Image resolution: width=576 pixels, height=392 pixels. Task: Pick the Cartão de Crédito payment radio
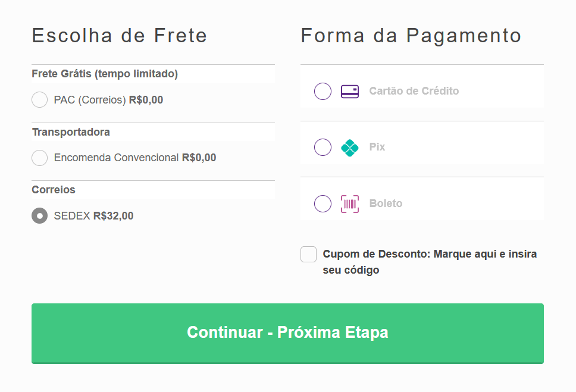click(323, 92)
